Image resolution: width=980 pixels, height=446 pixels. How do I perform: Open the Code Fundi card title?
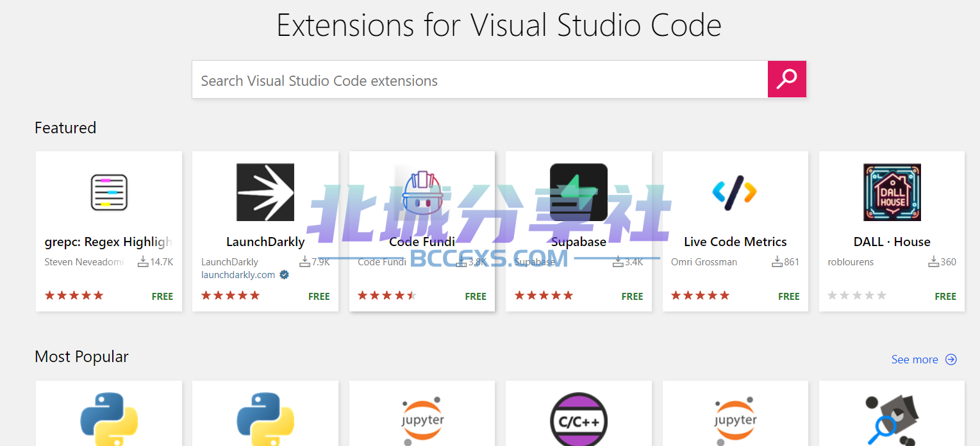tap(422, 242)
